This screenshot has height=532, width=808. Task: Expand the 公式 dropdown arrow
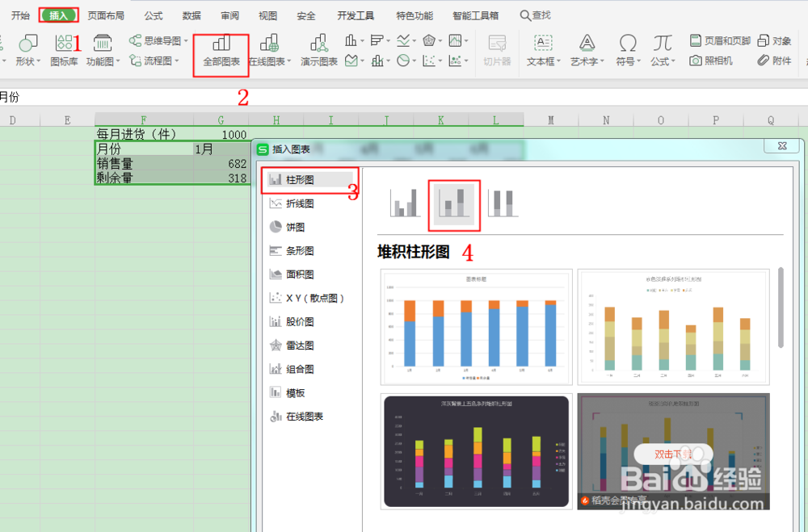(x=674, y=61)
